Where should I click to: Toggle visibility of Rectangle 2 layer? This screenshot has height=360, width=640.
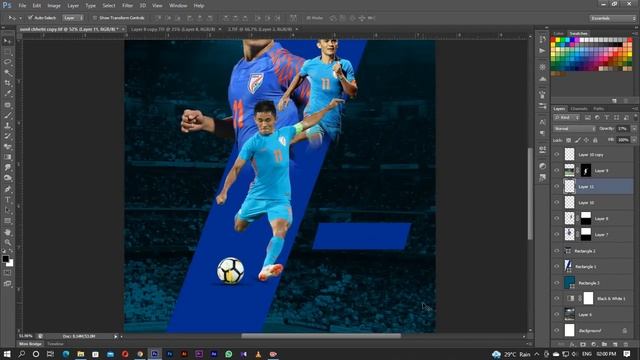557,251
